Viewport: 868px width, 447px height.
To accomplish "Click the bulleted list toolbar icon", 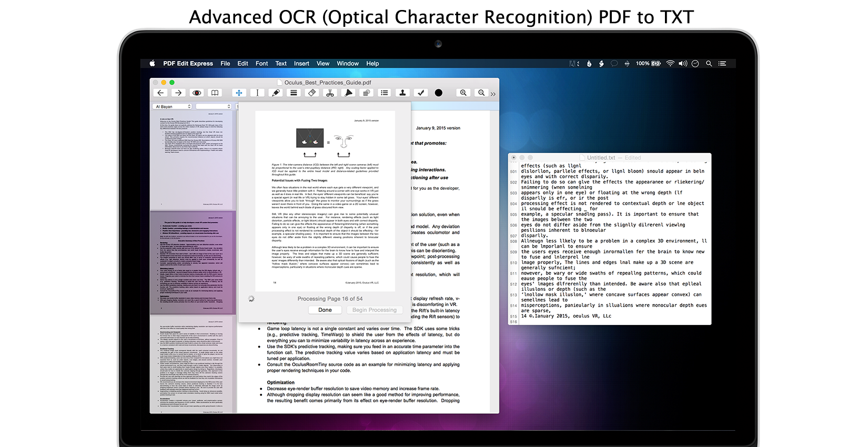I will click(385, 93).
